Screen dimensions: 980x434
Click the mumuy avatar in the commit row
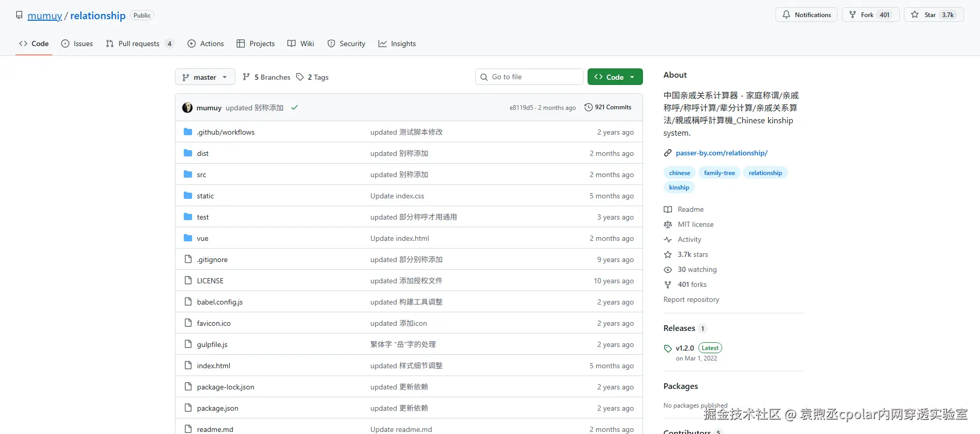coord(187,108)
